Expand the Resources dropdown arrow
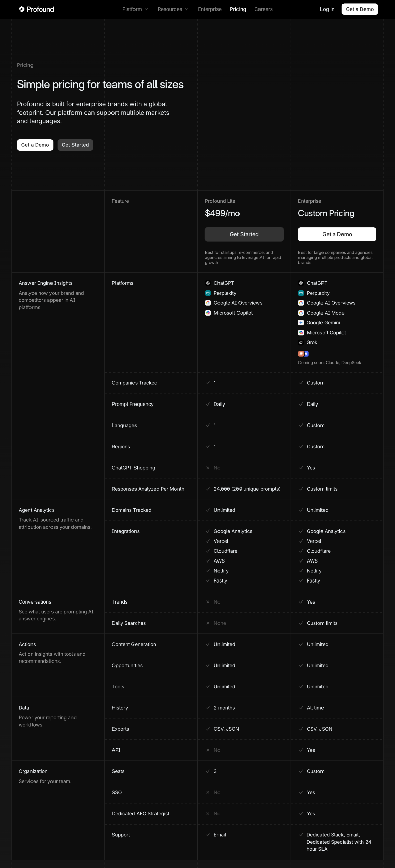Viewport: 395px width, 868px height. click(x=187, y=9)
